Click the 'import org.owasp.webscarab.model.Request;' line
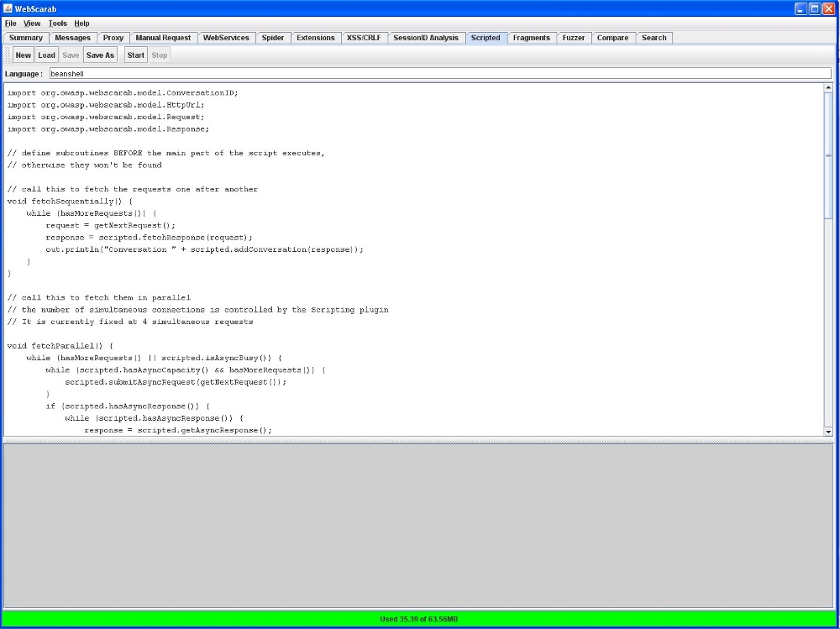840x629 pixels. point(106,117)
